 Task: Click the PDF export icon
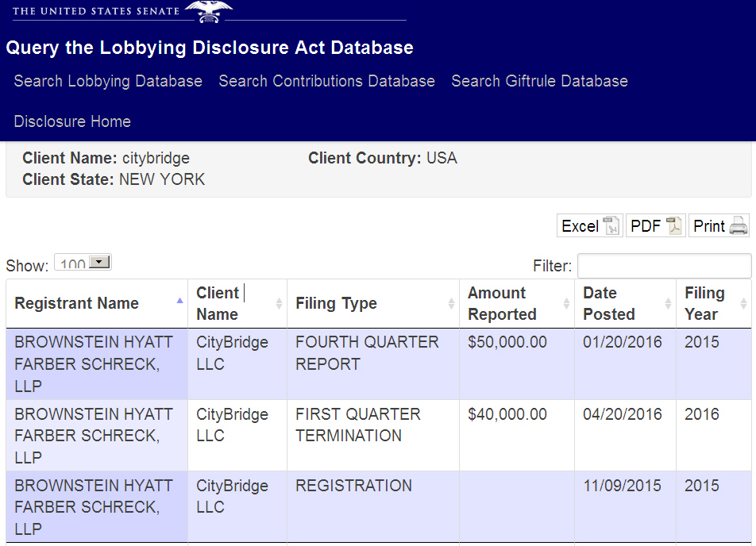[674, 226]
